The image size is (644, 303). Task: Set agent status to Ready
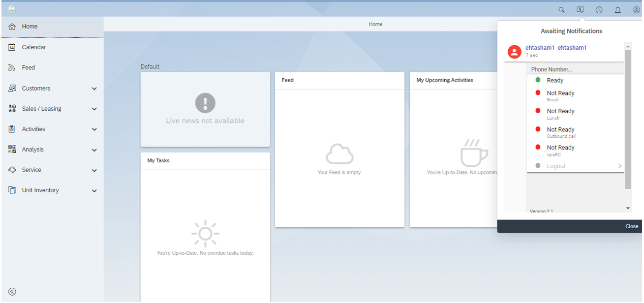554,80
